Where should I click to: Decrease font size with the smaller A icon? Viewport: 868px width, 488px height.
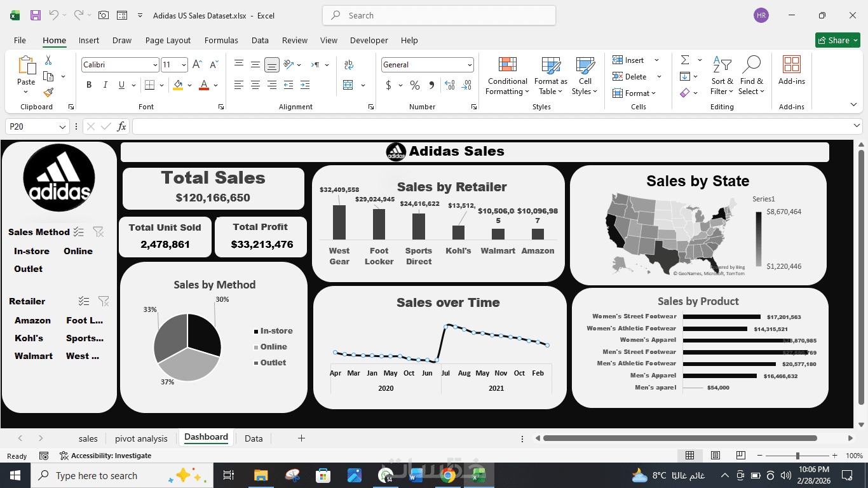pyautogui.click(x=214, y=65)
